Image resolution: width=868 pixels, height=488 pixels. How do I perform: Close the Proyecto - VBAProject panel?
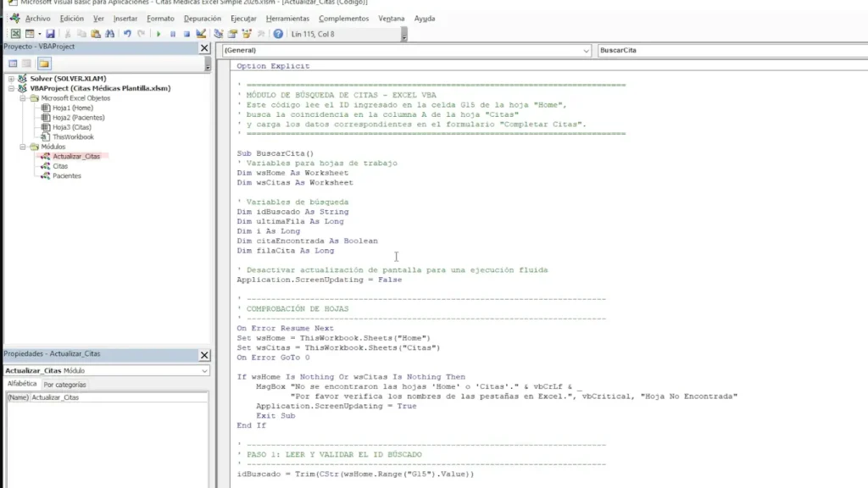(x=204, y=48)
